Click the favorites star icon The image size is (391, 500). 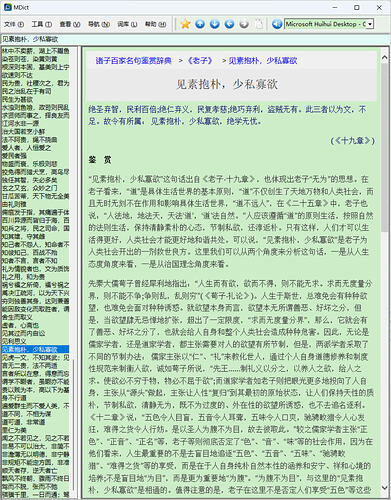point(185,24)
